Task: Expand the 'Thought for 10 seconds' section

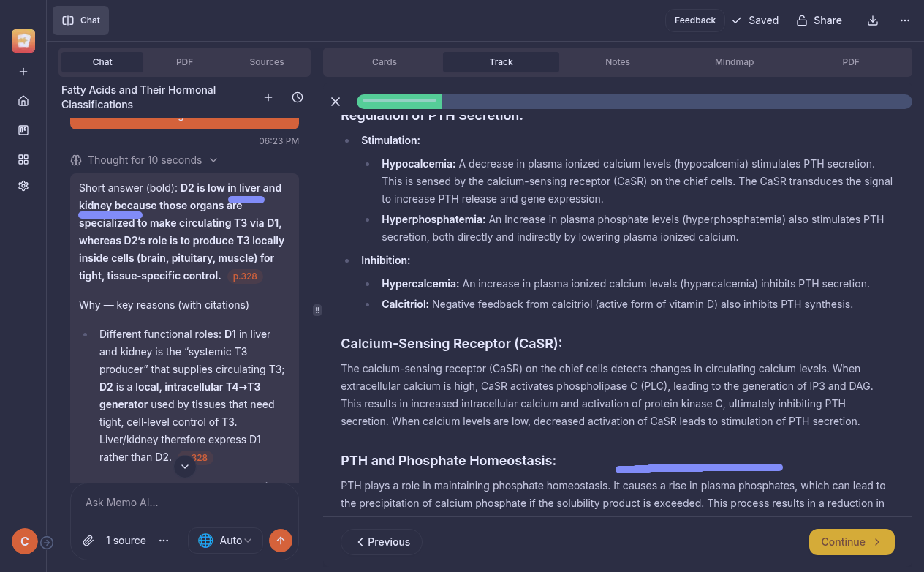Action: pos(144,160)
